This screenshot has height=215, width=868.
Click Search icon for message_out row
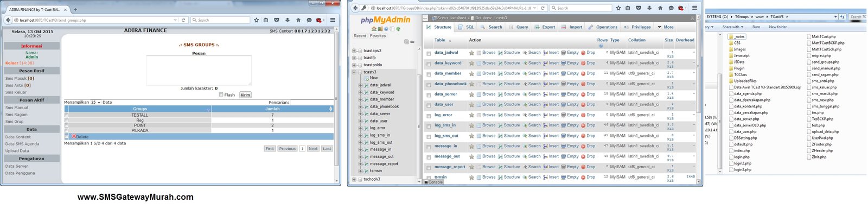click(525, 156)
